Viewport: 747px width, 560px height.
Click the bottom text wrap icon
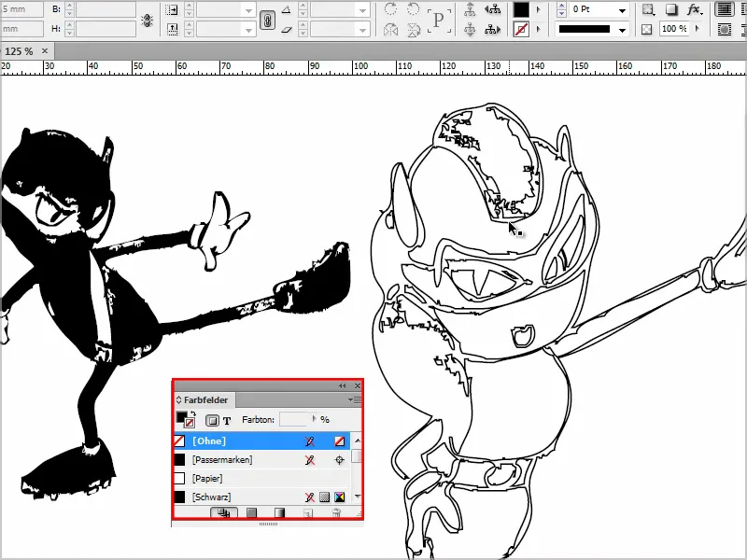coord(725,30)
